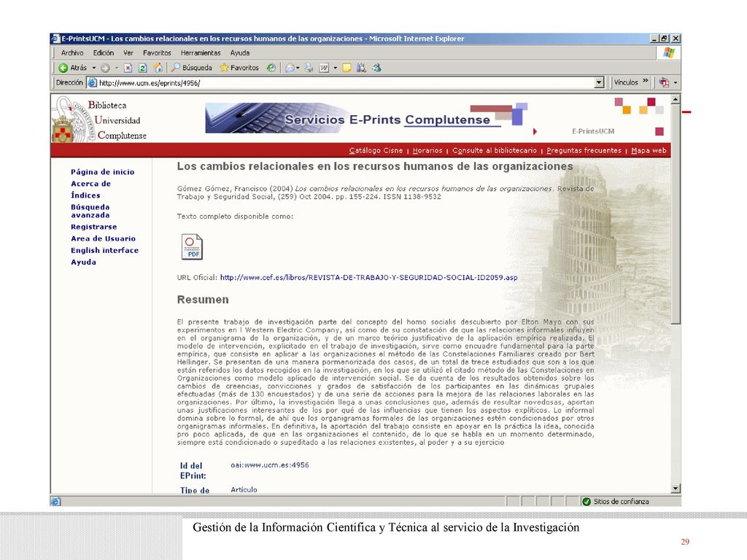Click the Mail envelope toolbar icon
Screen dimensions: 747x560
[x=289, y=68]
